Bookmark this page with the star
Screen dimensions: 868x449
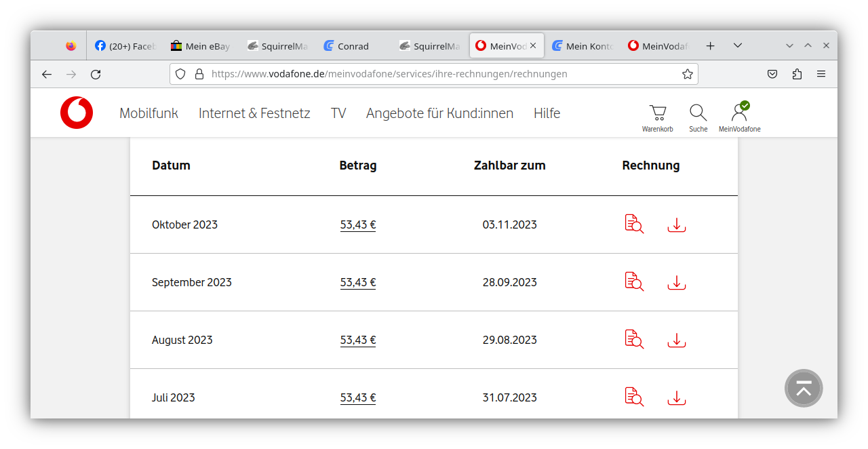(x=687, y=74)
